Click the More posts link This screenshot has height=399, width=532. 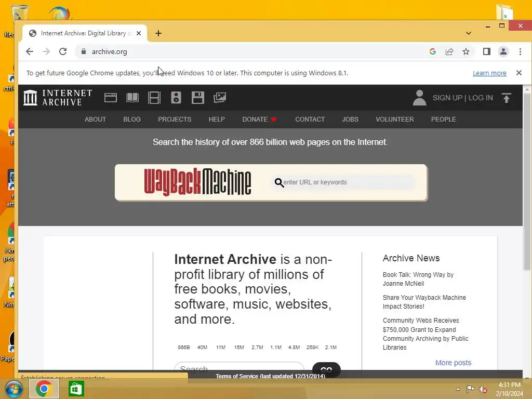[453, 363]
